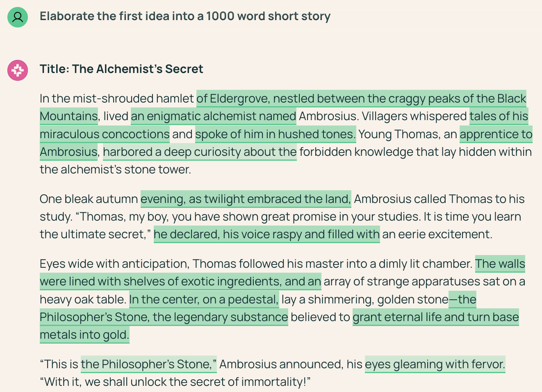
Task: Click the user prompt about the 1000 word story
Action: tap(185, 16)
